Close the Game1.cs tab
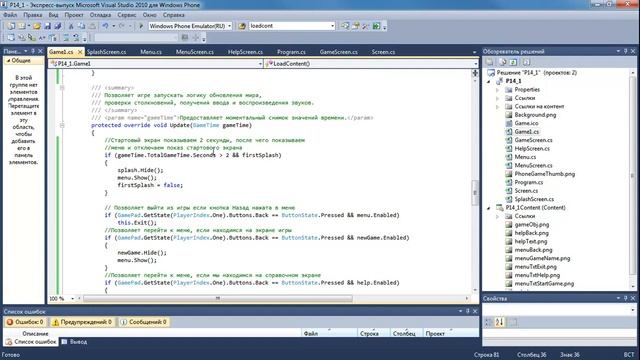The image size is (640, 360). (x=80, y=52)
